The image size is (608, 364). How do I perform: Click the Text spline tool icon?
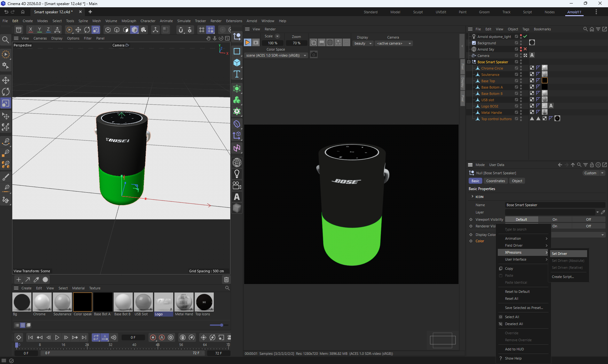click(x=237, y=74)
